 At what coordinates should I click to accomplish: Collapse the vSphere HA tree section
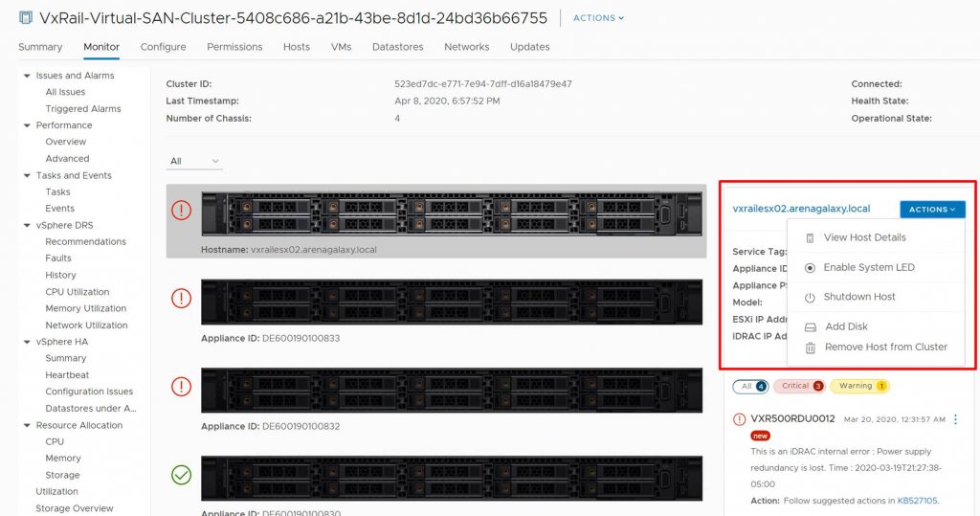(x=27, y=342)
